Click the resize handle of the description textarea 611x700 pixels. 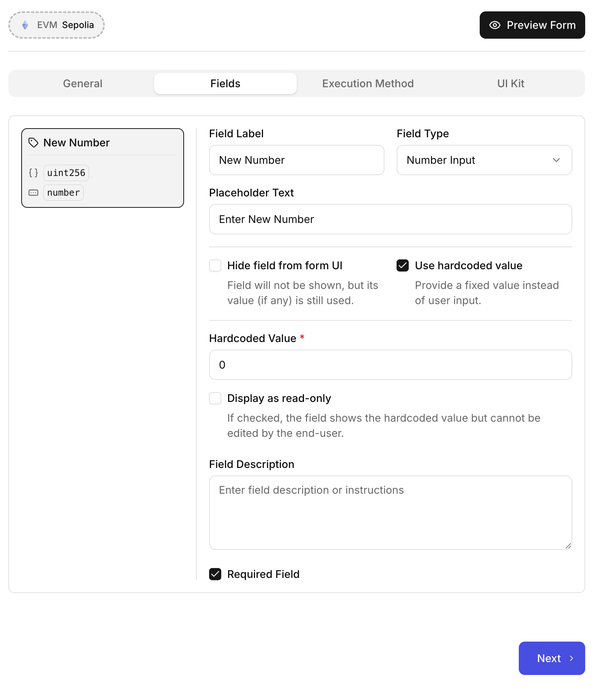568,546
